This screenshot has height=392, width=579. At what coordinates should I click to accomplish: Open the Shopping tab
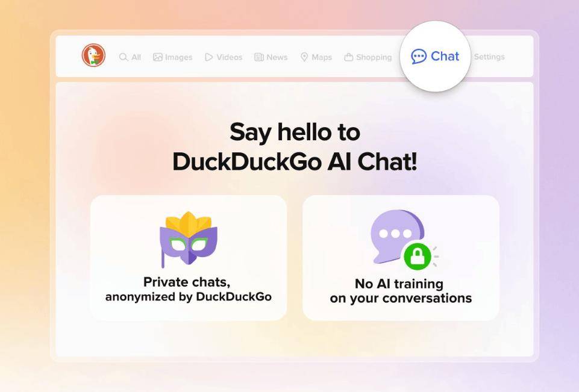coord(368,57)
